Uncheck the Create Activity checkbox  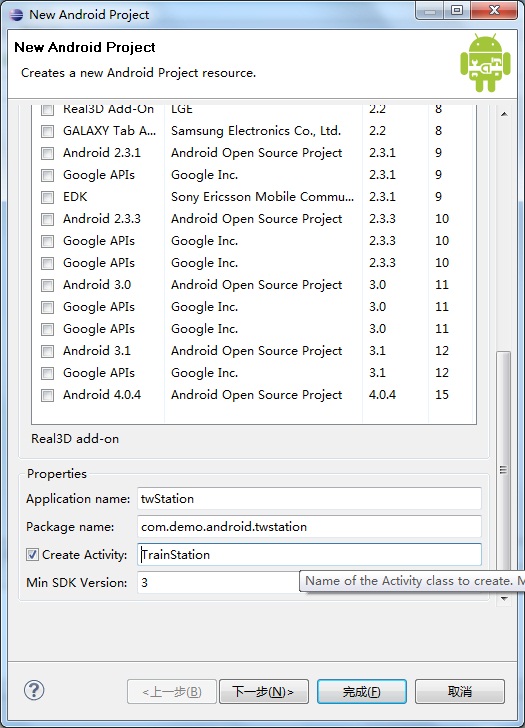click(32, 554)
